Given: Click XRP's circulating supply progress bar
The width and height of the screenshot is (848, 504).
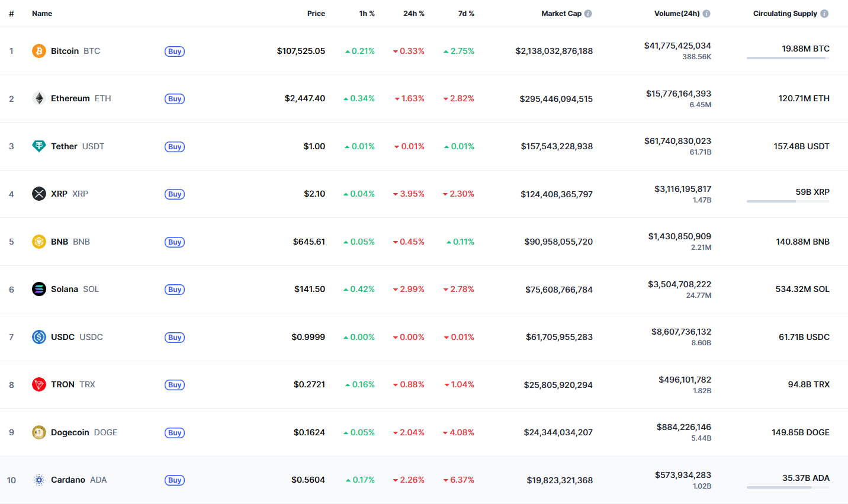Looking at the screenshot, I should [x=788, y=201].
